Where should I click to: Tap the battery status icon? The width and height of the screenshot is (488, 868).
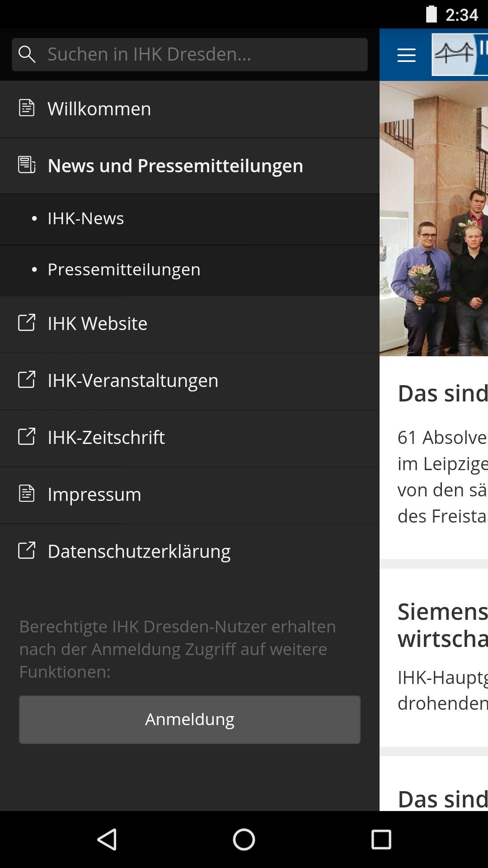pos(432,14)
